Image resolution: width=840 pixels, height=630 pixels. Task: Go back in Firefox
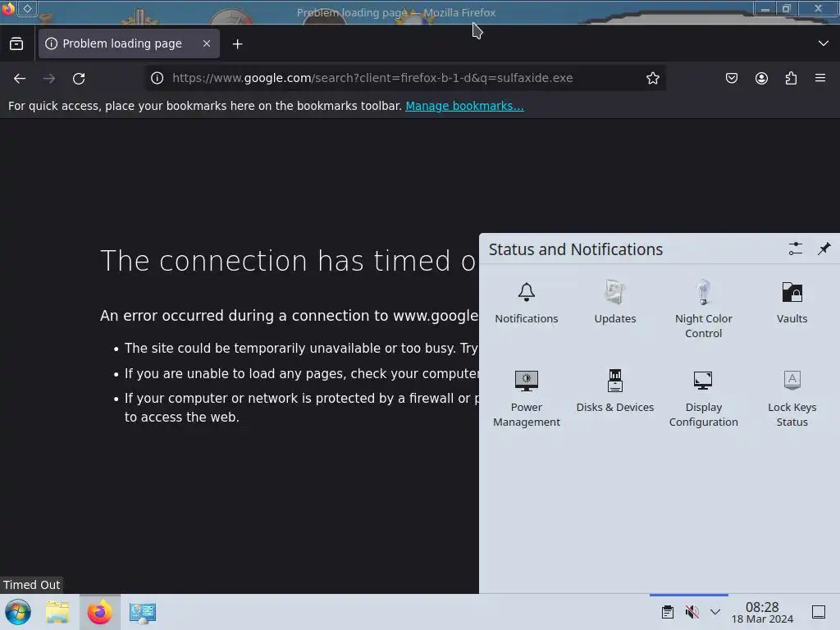pyautogui.click(x=20, y=78)
